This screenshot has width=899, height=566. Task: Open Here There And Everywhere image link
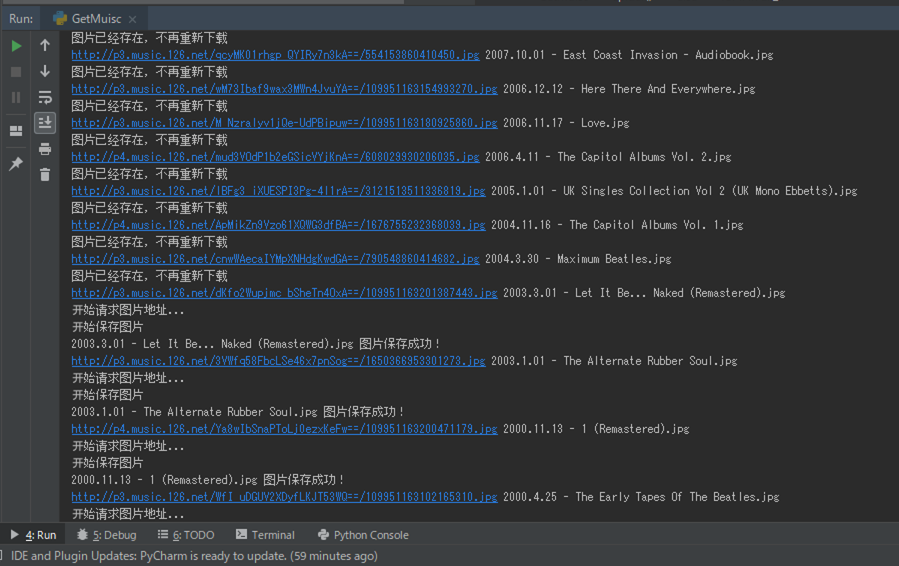(x=284, y=89)
